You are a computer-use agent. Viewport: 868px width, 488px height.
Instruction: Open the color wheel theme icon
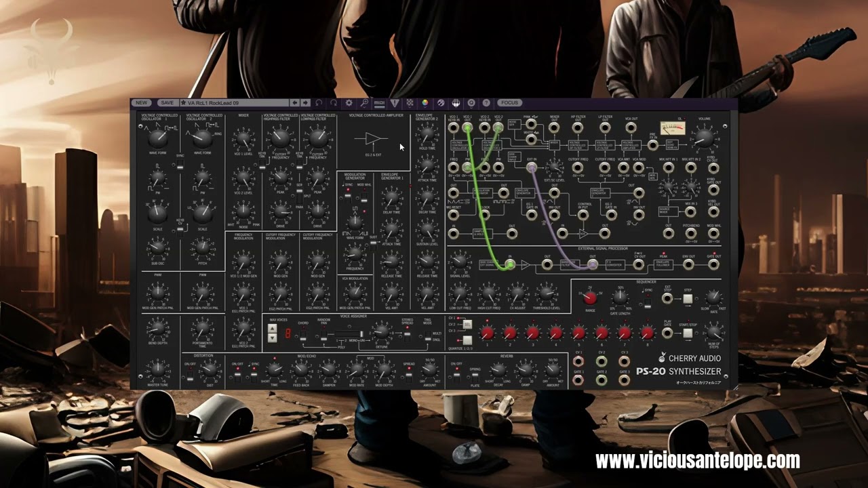(x=425, y=103)
